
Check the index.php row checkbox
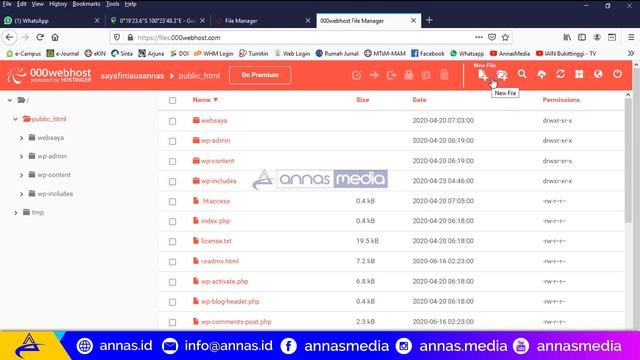pyautogui.click(x=173, y=222)
